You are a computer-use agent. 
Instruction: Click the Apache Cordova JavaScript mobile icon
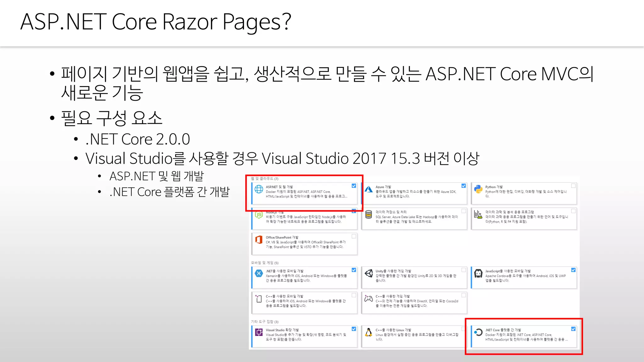(478, 273)
